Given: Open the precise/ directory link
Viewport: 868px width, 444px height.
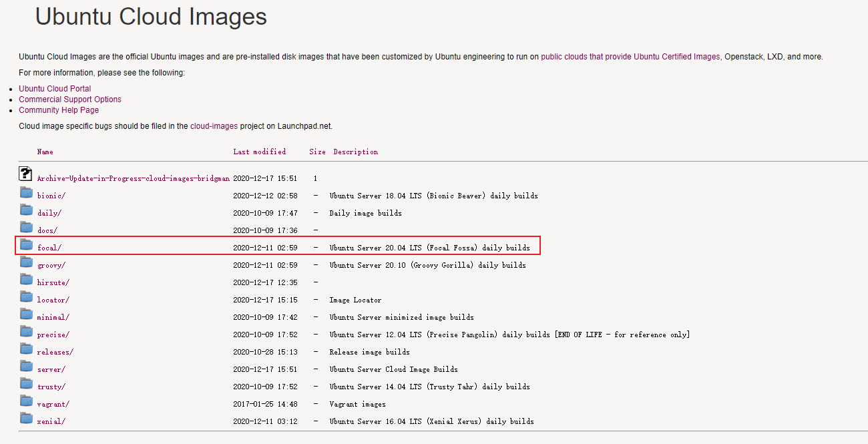Looking at the screenshot, I should tap(53, 335).
